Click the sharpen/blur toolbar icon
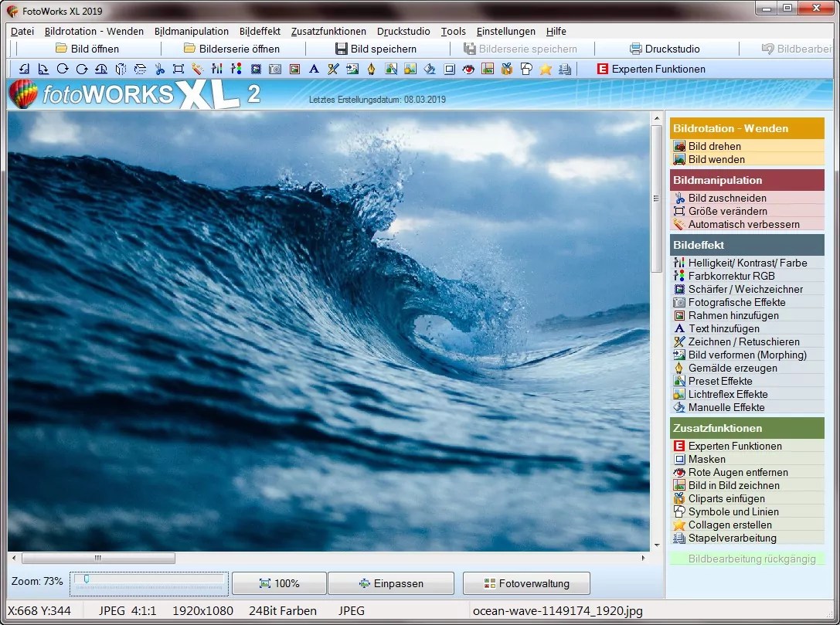 tap(256, 69)
